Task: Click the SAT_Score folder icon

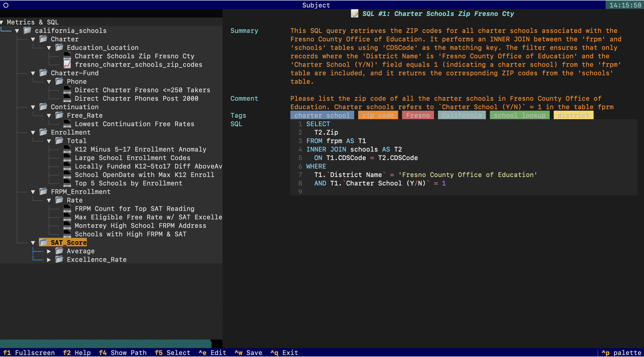Action: 43,243
